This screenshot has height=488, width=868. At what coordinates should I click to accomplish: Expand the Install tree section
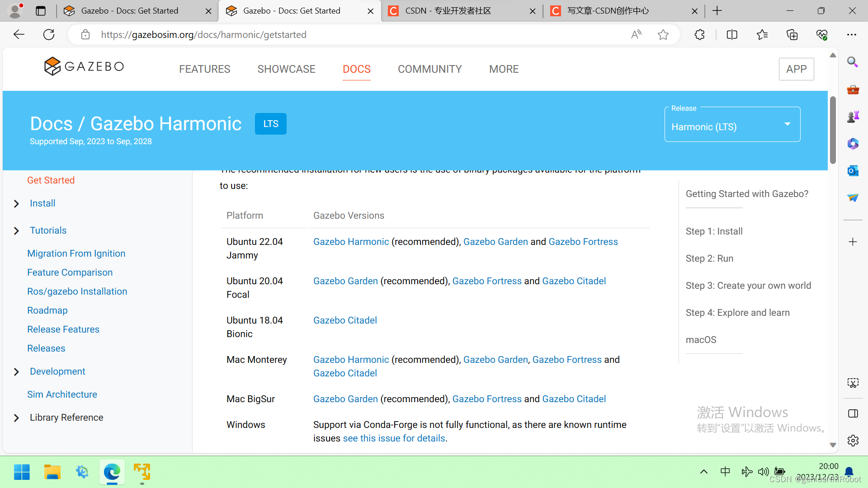coord(17,204)
